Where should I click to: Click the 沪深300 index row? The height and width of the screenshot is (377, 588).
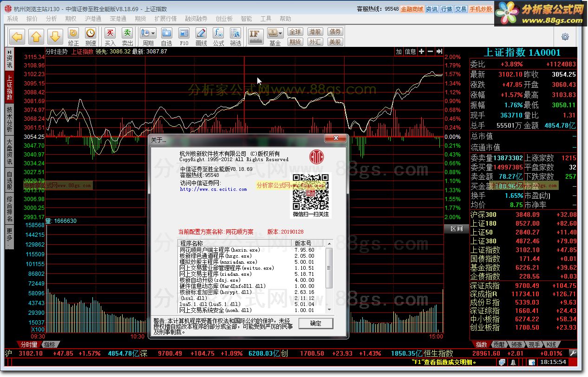click(x=524, y=214)
